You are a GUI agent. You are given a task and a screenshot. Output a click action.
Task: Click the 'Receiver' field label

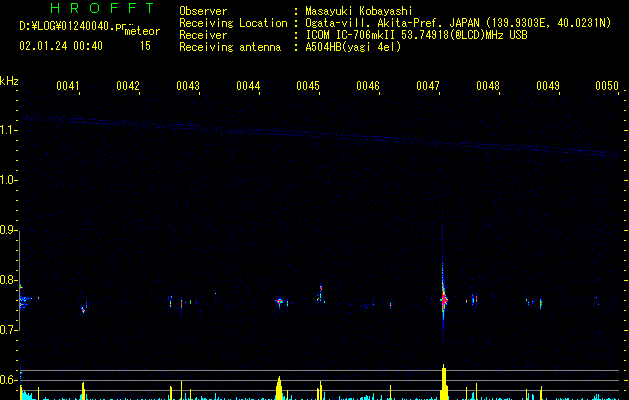203,35
